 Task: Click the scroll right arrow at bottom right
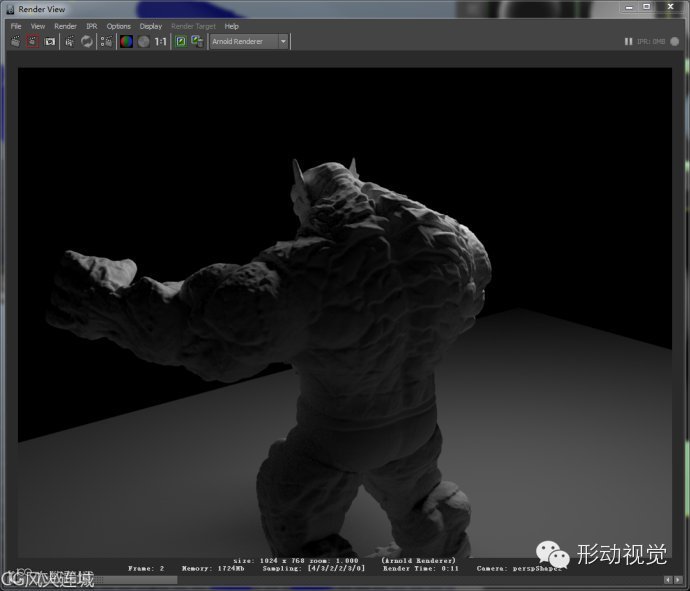(678, 580)
